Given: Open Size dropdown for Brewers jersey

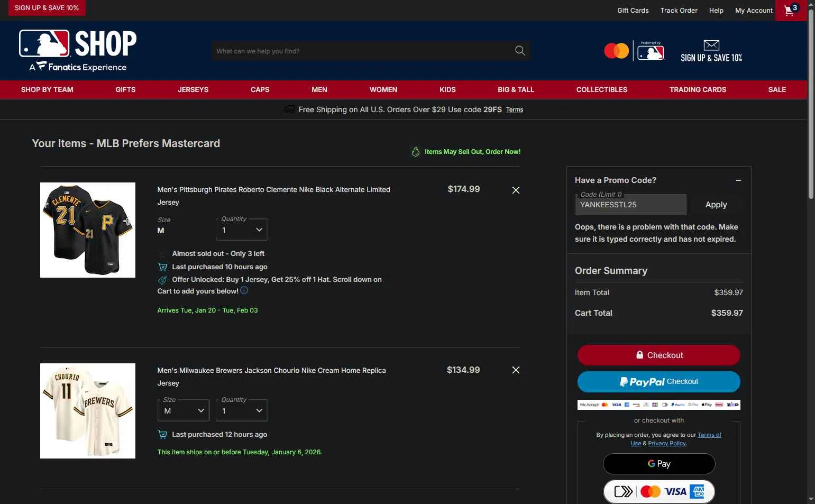Looking at the screenshot, I should (184, 410).
